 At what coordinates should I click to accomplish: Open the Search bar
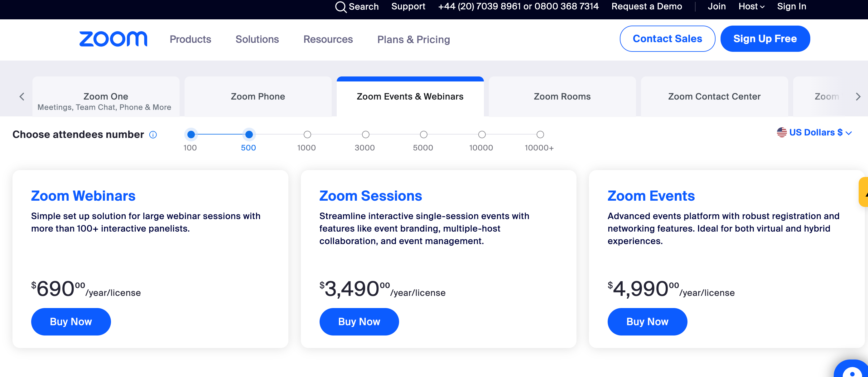(355, 6)
